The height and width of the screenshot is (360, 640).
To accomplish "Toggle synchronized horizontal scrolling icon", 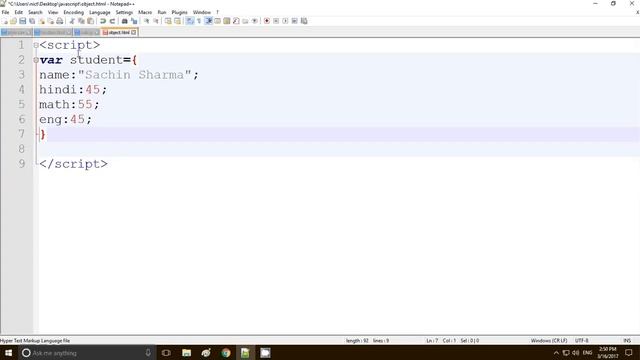I will (177, 21).
